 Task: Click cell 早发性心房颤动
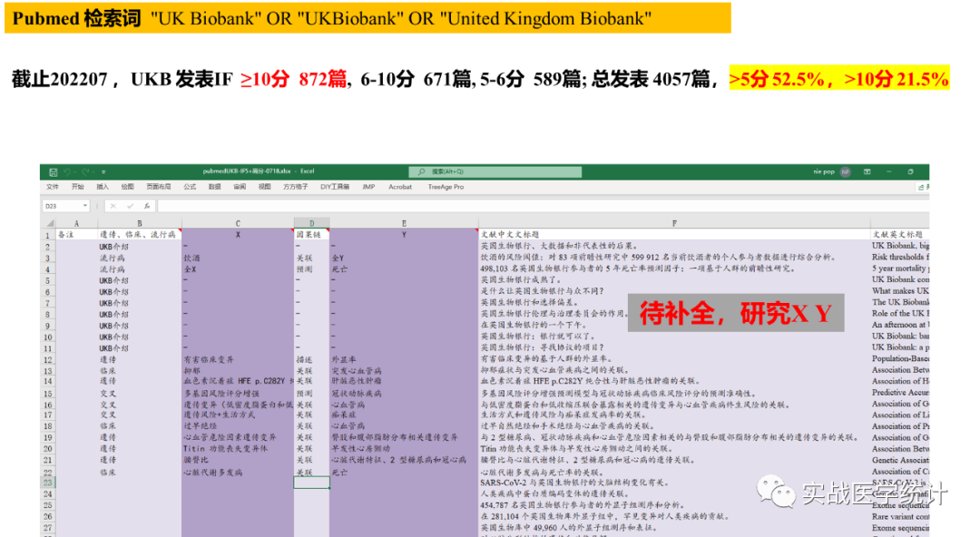[x=404, y=449]
